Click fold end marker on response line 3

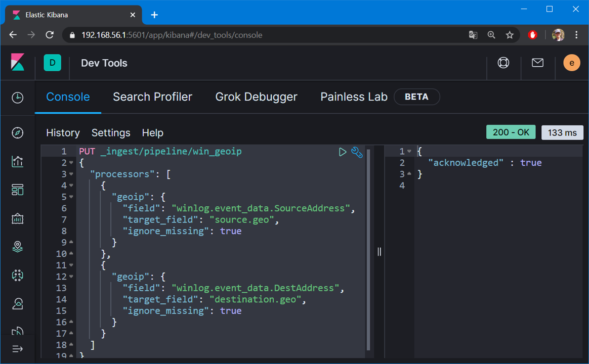coord(409,174)
